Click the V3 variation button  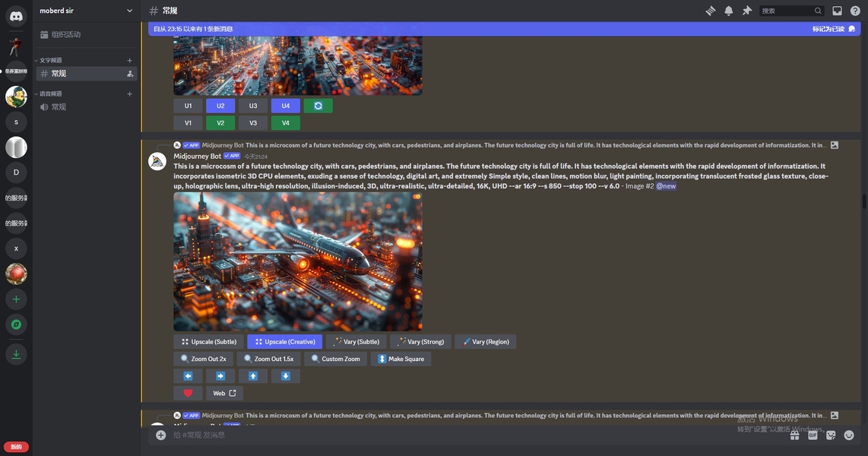coord(253,123)
